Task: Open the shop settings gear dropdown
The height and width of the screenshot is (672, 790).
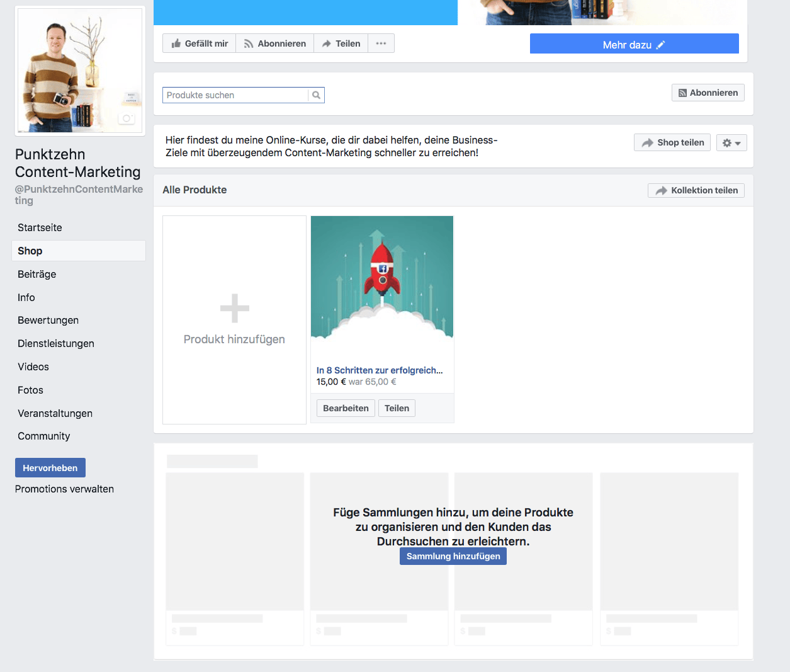Action: click(x=731, y=143)
